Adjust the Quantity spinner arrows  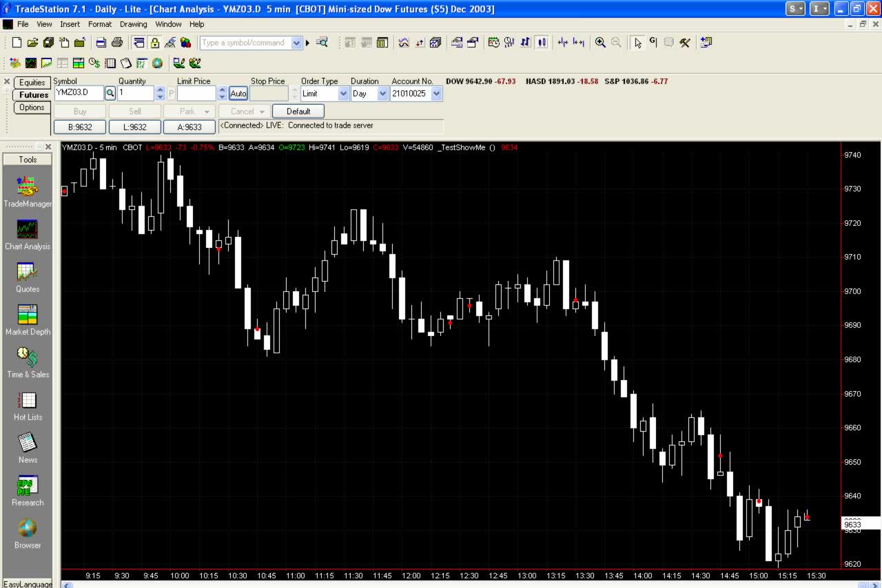160,94
